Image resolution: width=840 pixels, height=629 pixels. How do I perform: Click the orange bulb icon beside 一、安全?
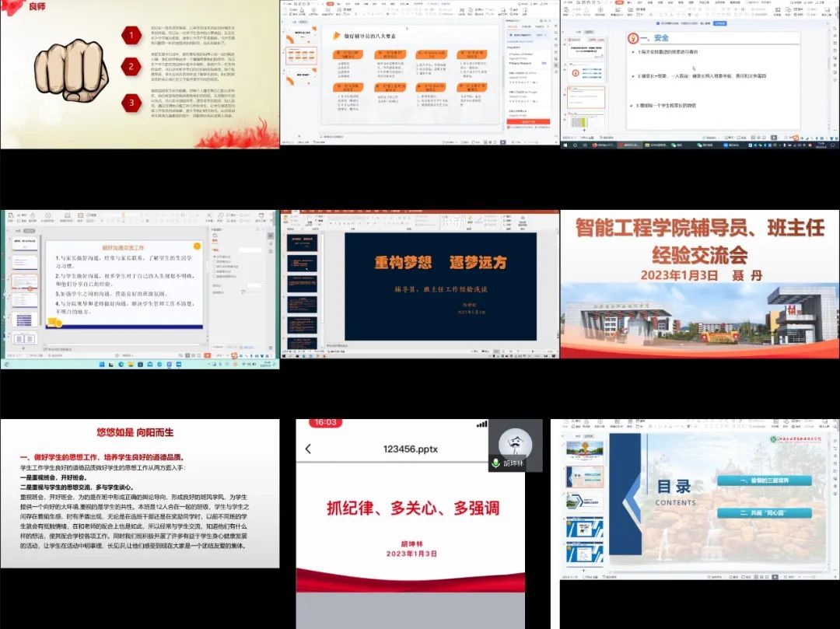633,37
